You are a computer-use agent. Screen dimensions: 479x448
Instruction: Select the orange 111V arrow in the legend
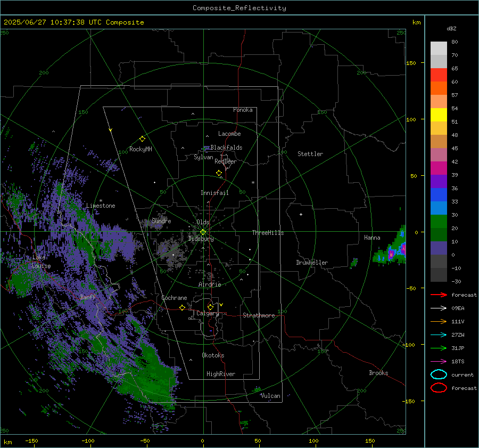[439, 321]
